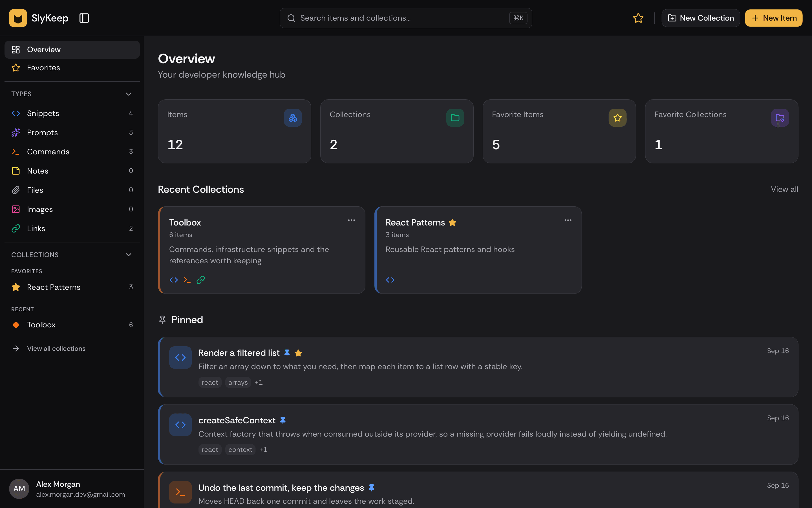Click the New Collection button
Image resolution: width=812 pixels, height=508 pixels.
pos(700,18)
